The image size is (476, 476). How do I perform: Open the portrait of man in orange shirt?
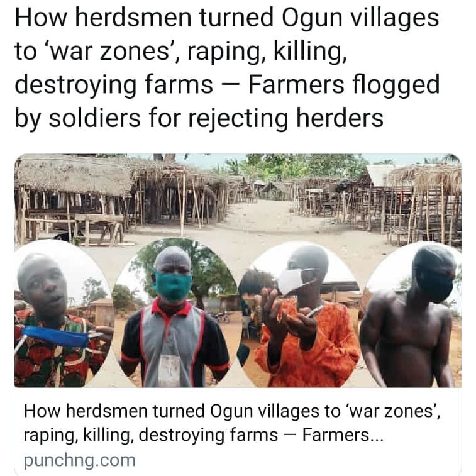coord(301,314)
